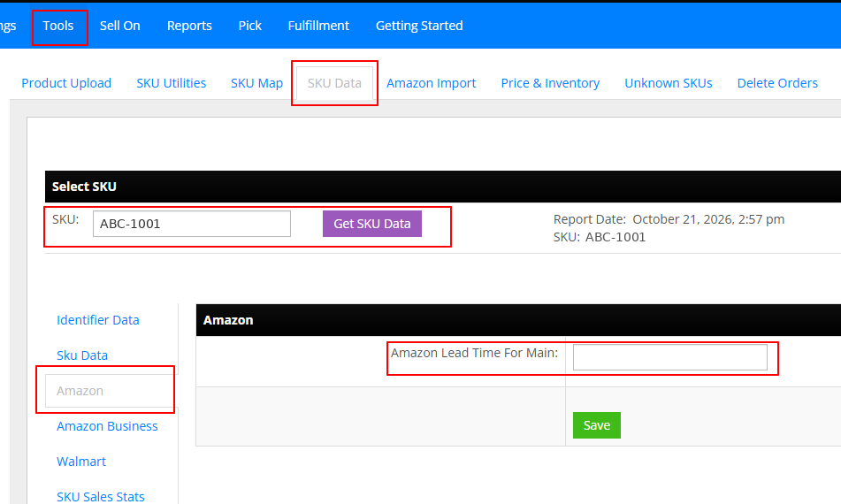Open the Identifier Data section
841x504 pixels.
click(98, 320)
